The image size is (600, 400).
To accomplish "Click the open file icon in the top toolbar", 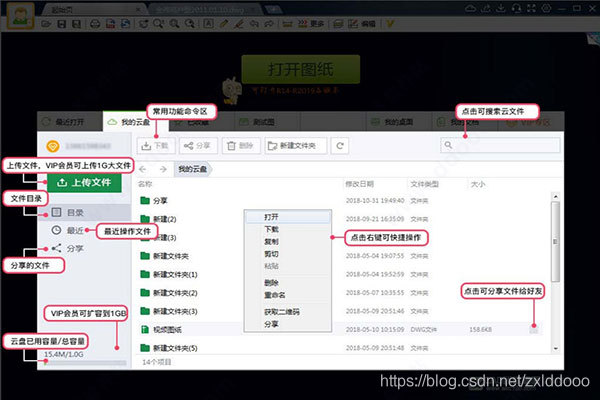I will tap(46, 24).
